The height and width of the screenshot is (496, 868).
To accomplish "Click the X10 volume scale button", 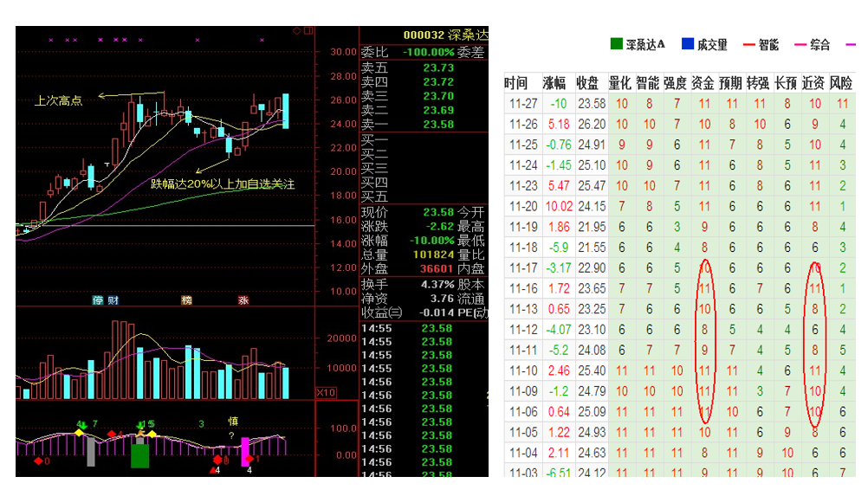I will pos(326,393).
